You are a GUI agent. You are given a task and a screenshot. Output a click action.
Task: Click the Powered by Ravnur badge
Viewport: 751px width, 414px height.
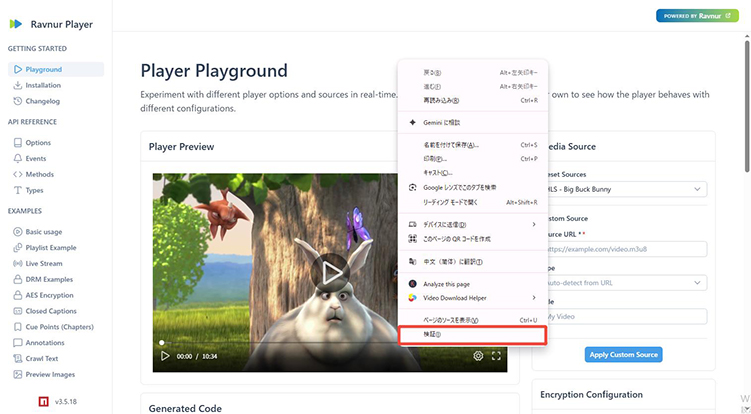pyautogui.click(x=697, y=16)
